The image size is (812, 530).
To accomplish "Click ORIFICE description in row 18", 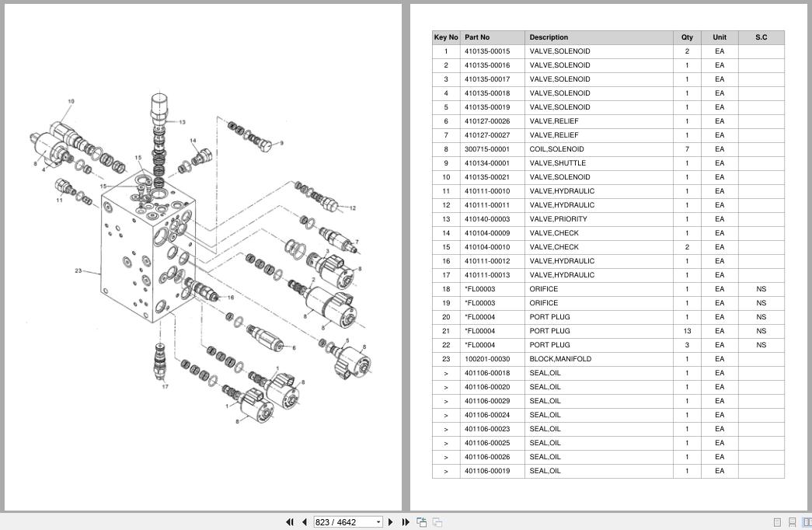I will click(x=543, y=289).
